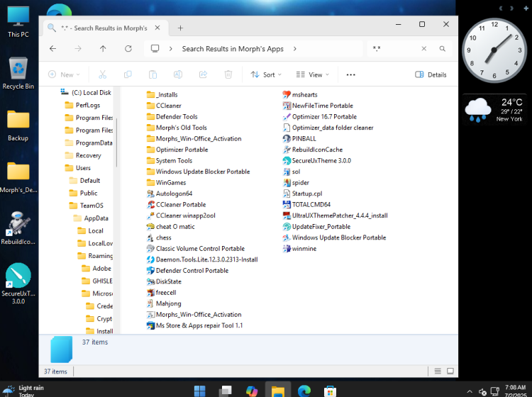Select Ms Store & Apps repair Tool
The image size is (532, 397).
tap(195, 325)
